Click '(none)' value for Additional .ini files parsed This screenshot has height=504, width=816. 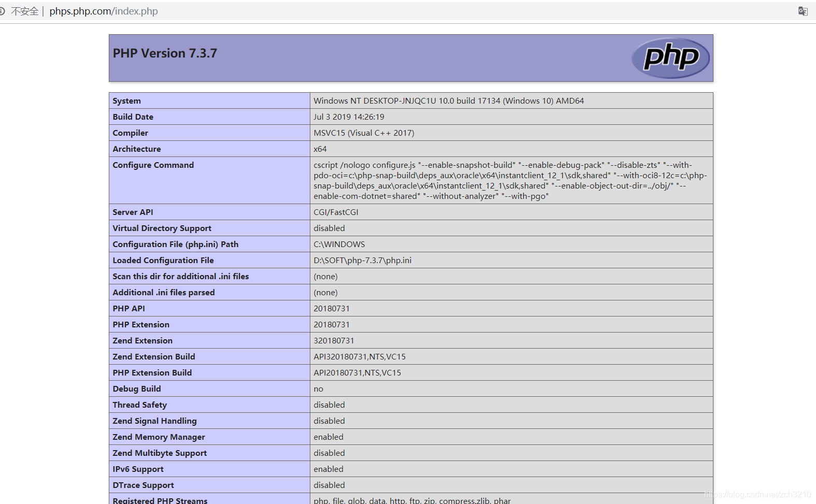[x=325, y=292]
